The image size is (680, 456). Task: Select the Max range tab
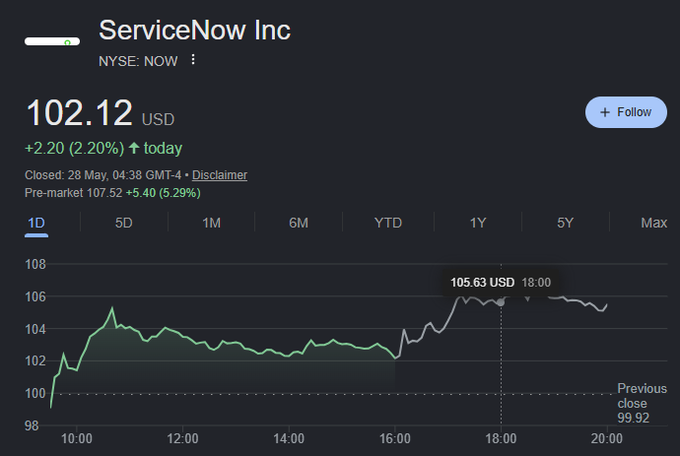654,223
